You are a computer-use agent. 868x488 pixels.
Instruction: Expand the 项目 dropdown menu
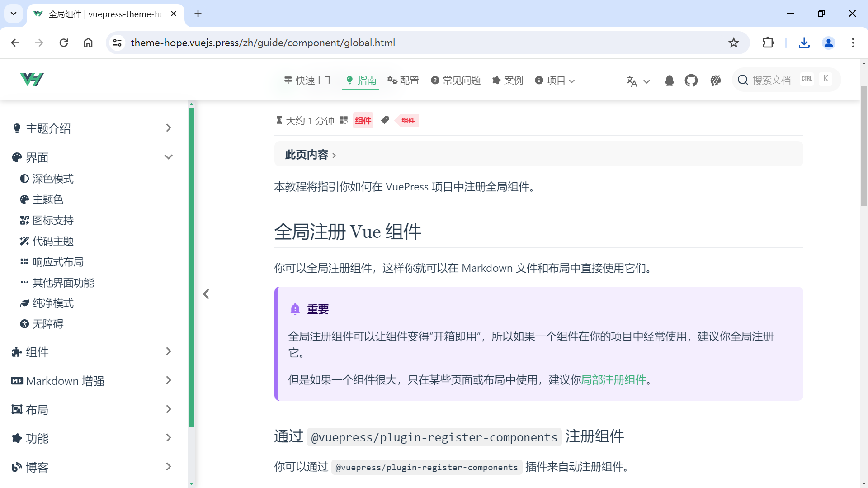(x=555, y=81)
